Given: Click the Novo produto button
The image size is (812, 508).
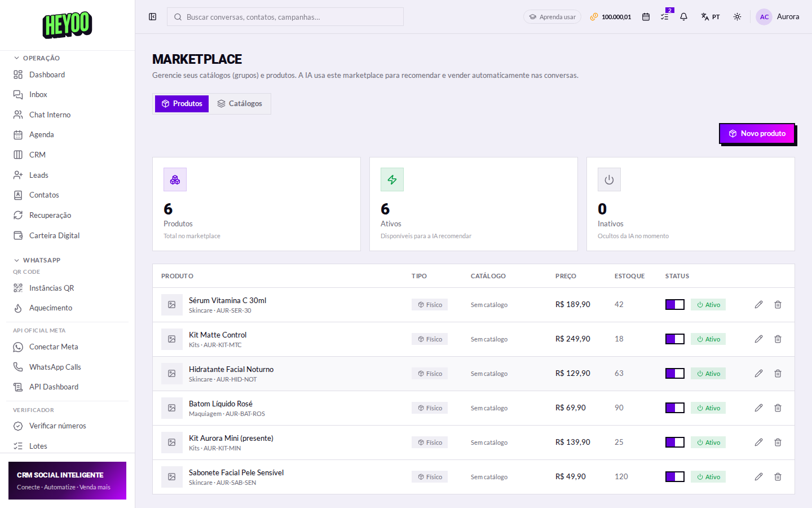Looking at the screenshot, I should tap(757, 134).
